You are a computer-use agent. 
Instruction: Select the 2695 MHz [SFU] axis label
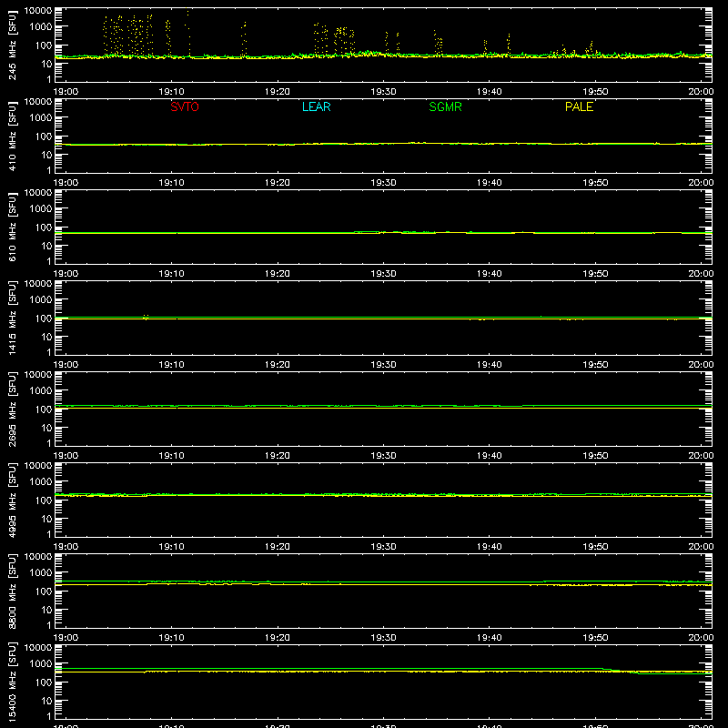[x=12, y=409]
